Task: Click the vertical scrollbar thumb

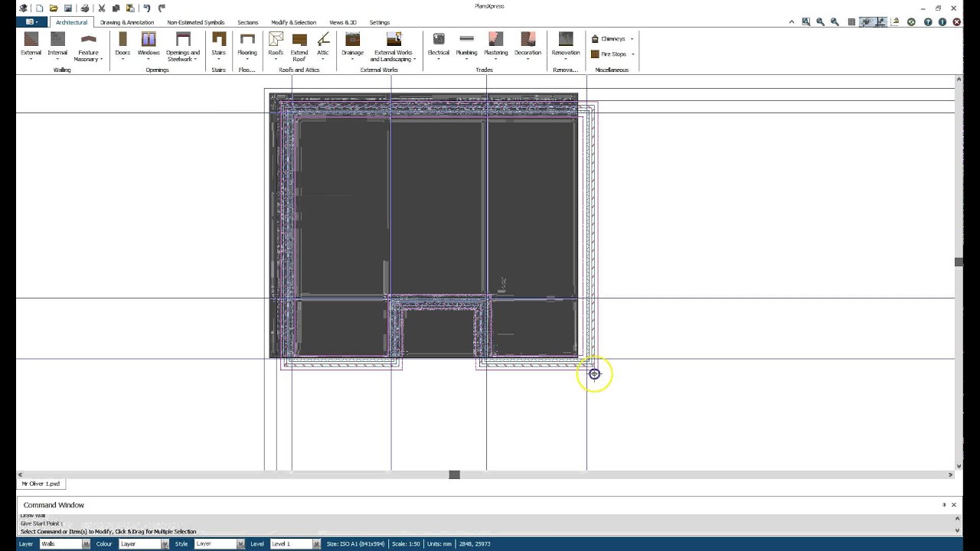Action: (959, 262)
